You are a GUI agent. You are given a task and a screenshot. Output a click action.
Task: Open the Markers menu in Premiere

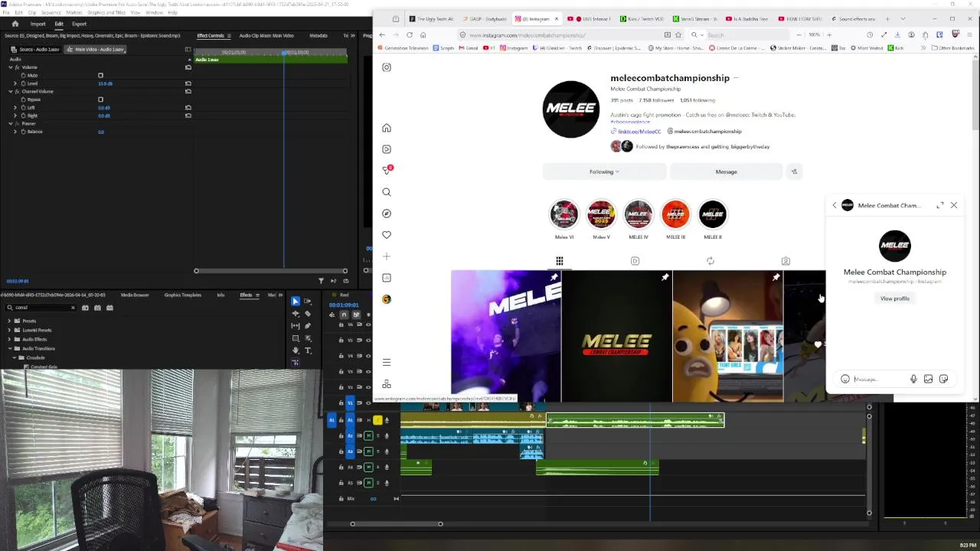click(x=74, y=13)
